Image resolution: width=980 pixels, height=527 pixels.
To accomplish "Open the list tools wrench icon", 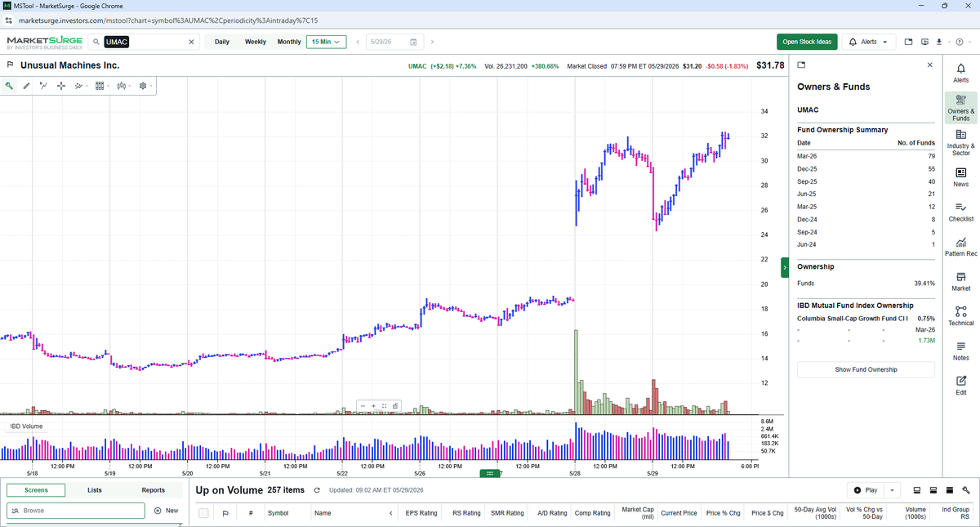I will tap(966, 490).
